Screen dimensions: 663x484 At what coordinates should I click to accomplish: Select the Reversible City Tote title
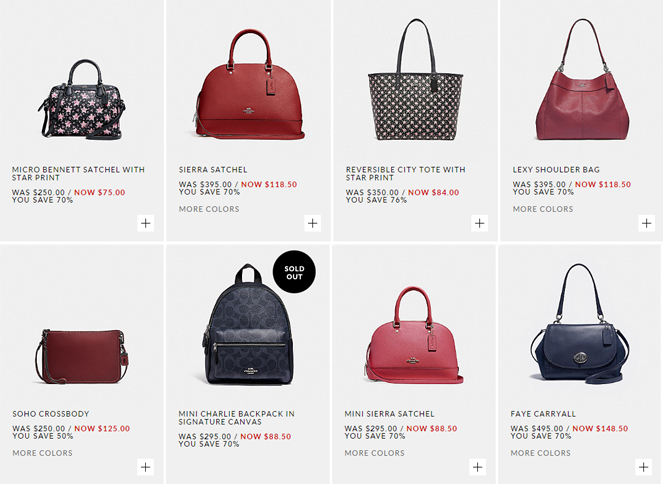(x=405, y=173)
